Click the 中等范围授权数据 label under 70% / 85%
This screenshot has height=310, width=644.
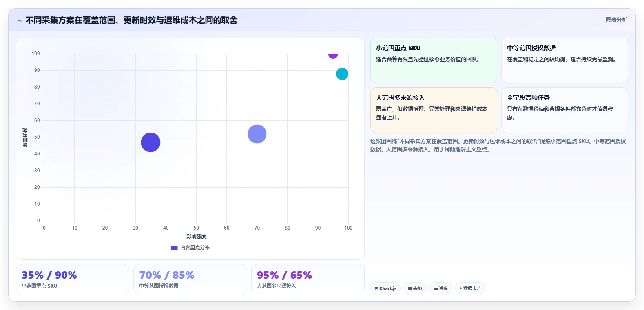click(x=159, y=286)
